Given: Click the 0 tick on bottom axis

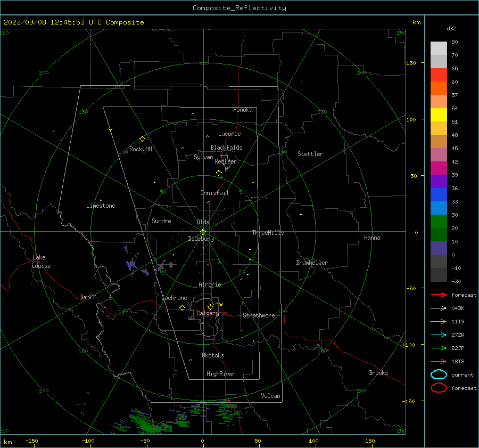Looking at the screenshot, I should pyautogui.click(x=202, y=441).
